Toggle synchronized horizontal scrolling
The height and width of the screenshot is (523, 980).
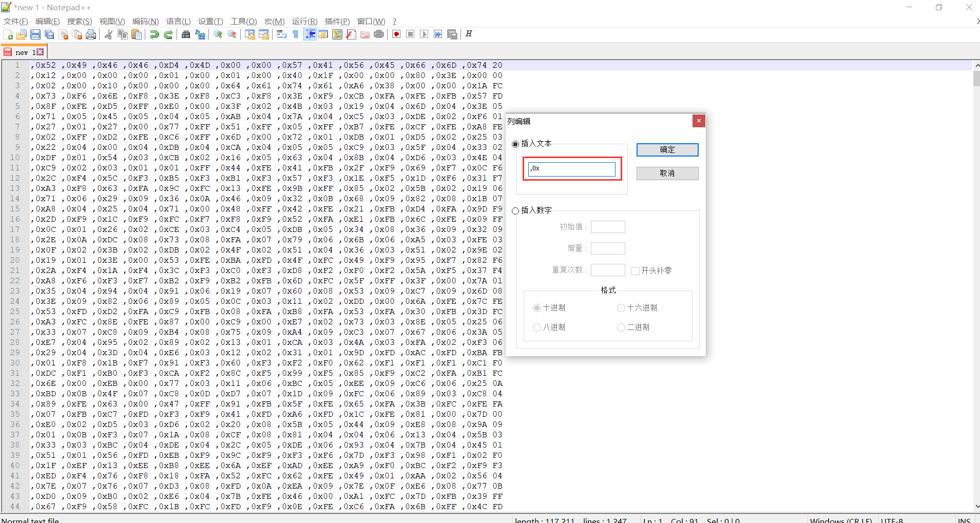(x=264, y=34)
